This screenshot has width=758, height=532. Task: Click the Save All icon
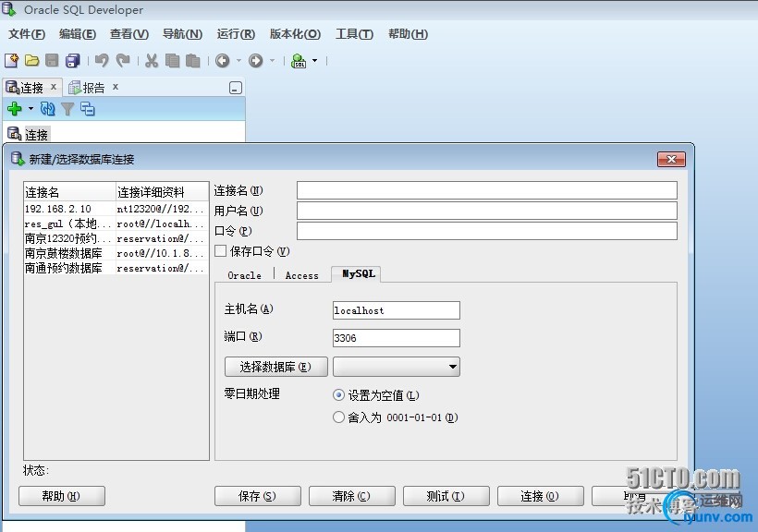coord(72,60)
